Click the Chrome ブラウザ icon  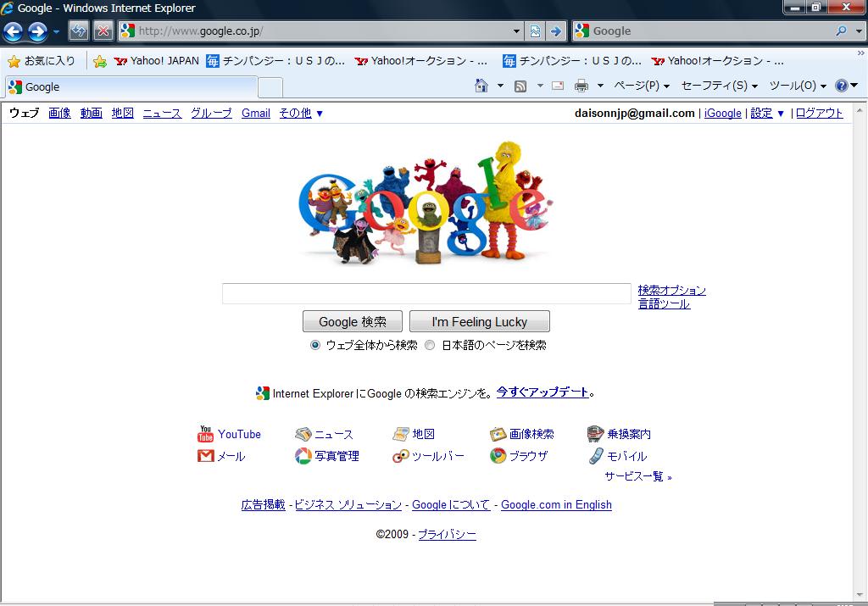point(498,456)
